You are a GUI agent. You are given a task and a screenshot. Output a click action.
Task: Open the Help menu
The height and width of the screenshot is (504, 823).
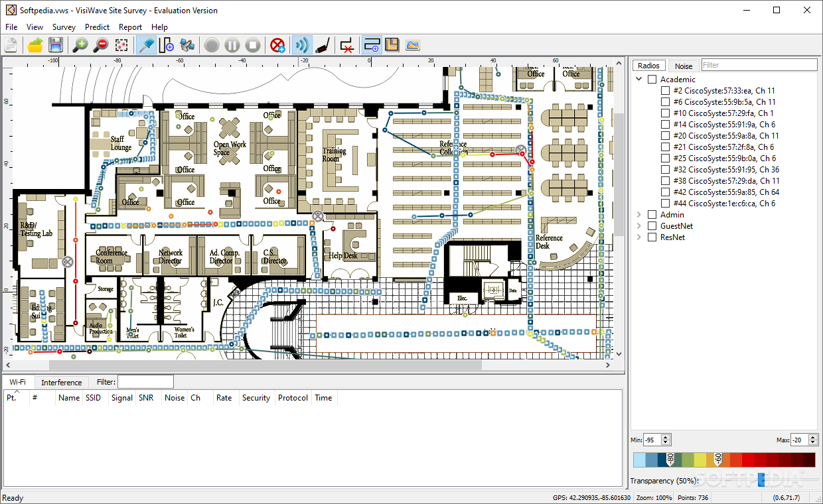pos(159,27)
